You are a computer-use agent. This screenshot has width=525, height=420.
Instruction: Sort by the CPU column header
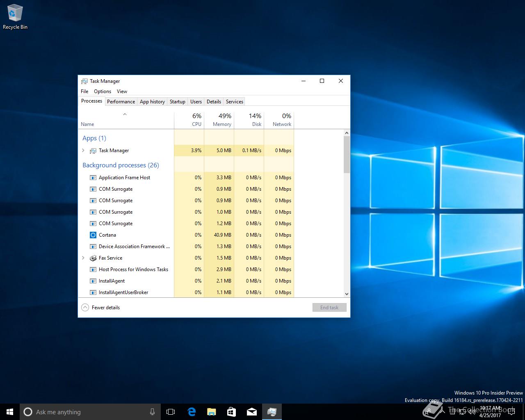pyautogui.click(x=189, y=120)
